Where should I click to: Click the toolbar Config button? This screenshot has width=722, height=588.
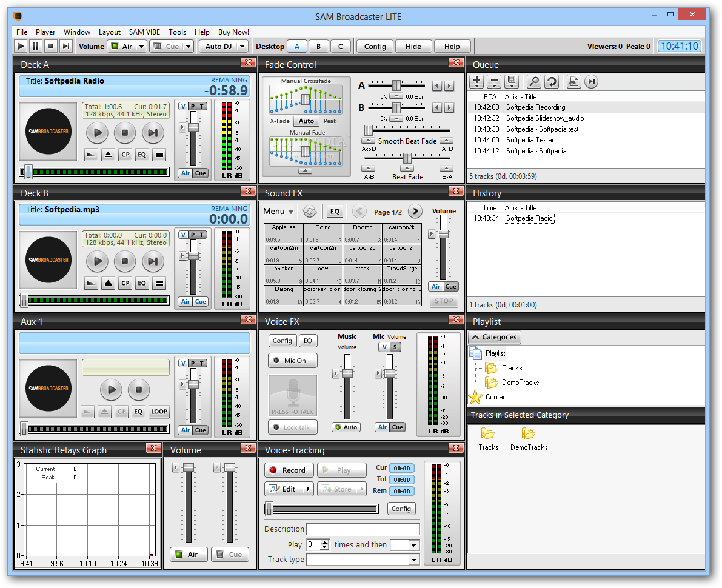(375, 47)
